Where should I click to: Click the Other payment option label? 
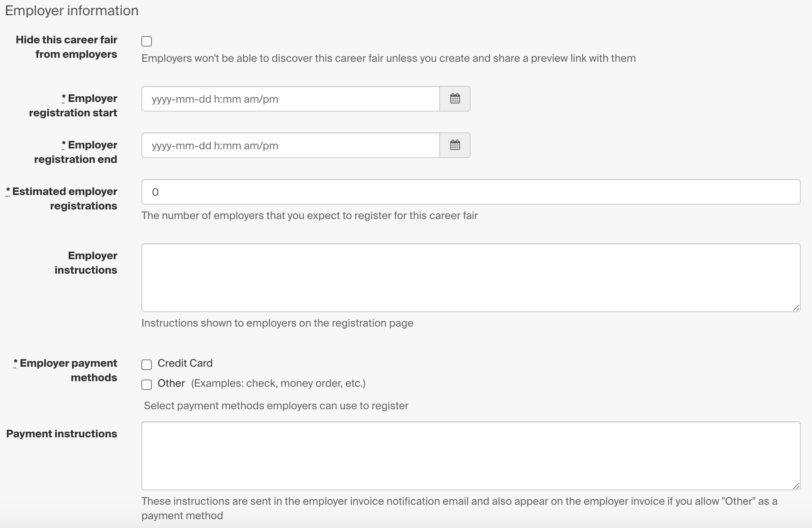coord(171,383)
